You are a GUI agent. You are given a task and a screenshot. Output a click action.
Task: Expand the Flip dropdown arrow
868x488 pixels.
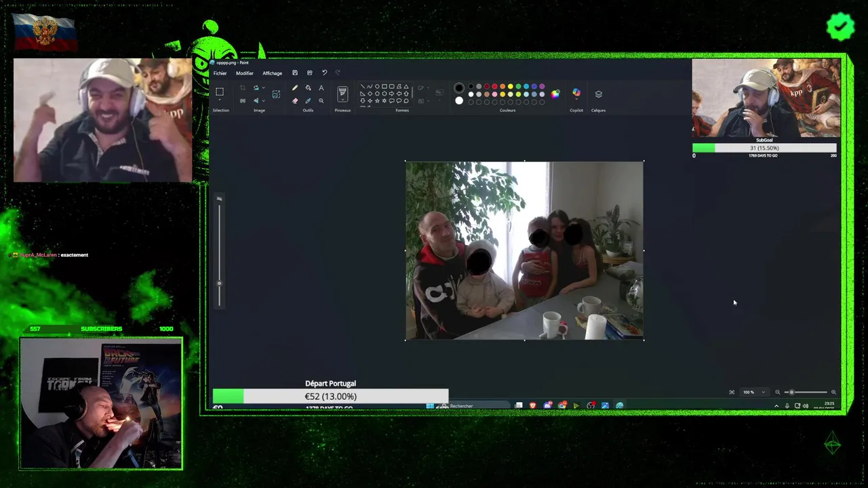tap(263, 100)
